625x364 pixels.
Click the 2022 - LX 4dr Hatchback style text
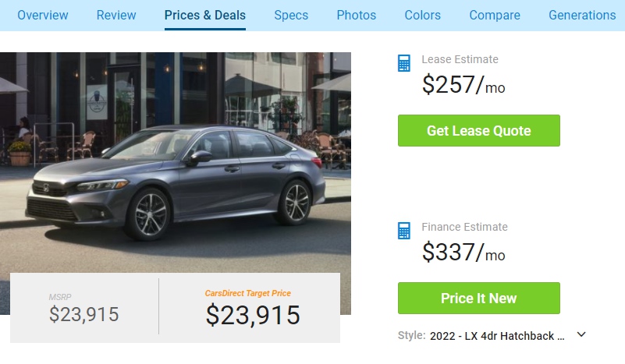pyautogui.click(x=497, y=336)
